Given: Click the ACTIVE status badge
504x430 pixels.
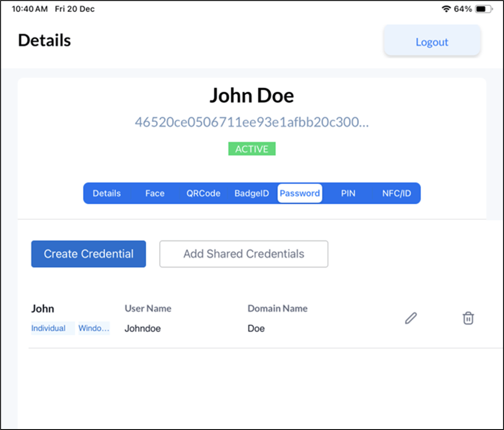Looking at the screenshot, I should pyautogui.click(x=252, y=149).
